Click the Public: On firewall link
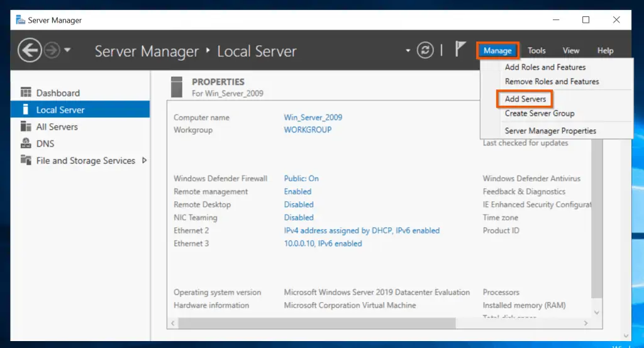 click(301, 178)
